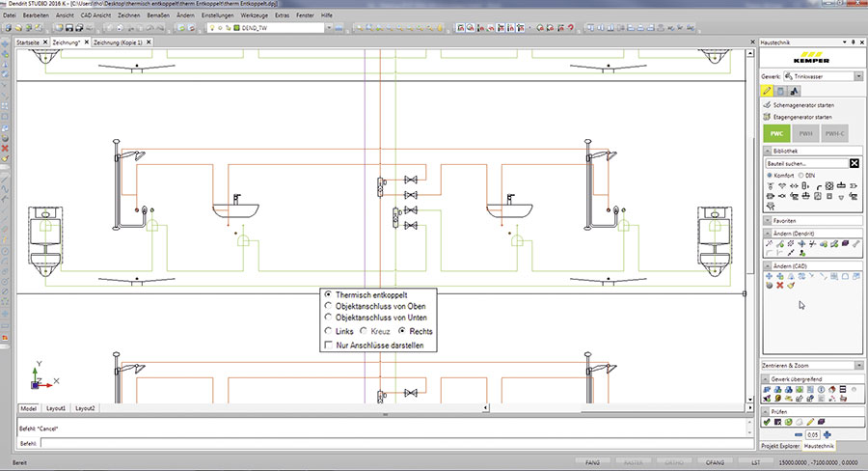Enable Nur Anschlüsse darstellen checkbox
Viewport: 868px width, 471px height.
[x=329, y=345]
